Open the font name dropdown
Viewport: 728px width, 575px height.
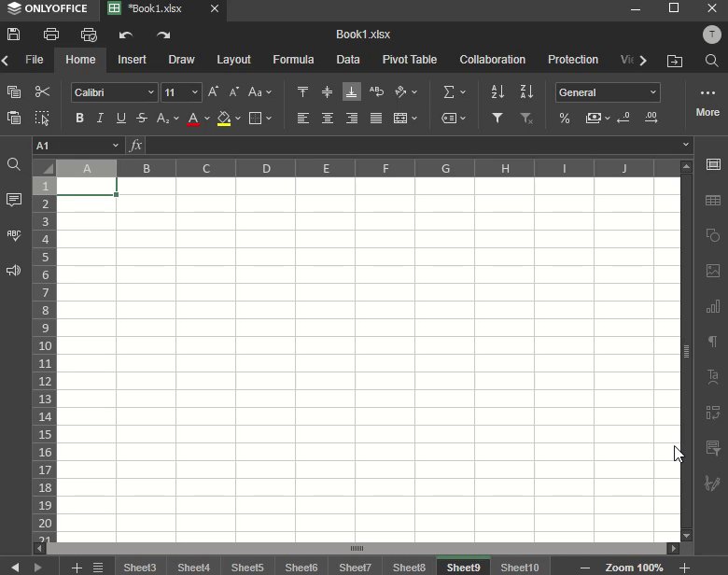[x=150, y=92]
